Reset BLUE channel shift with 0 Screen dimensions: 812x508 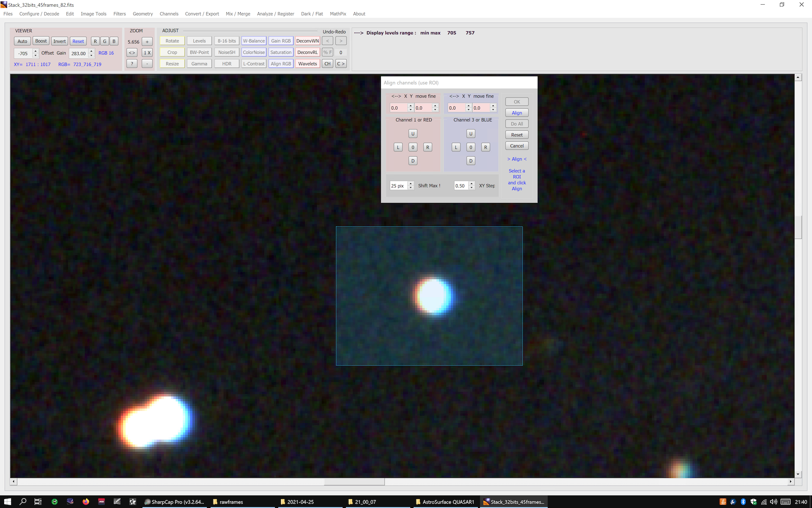tap(471, 147)
